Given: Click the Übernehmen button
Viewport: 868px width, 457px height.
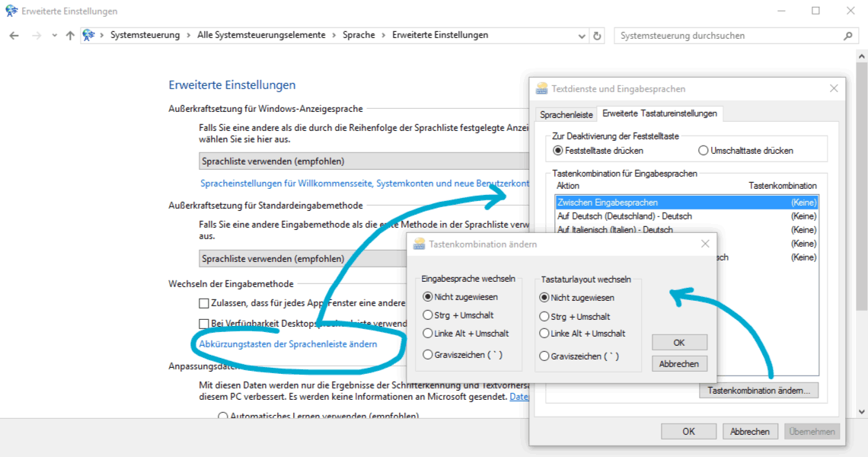Looking at the screenshot, I should (812, 432).
